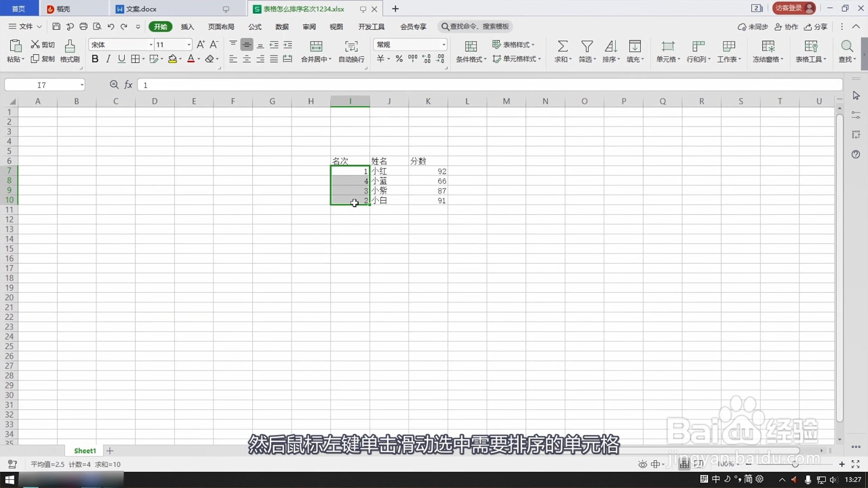
Task: Open the 视图 ribbon tab
Action: point(336,27)
